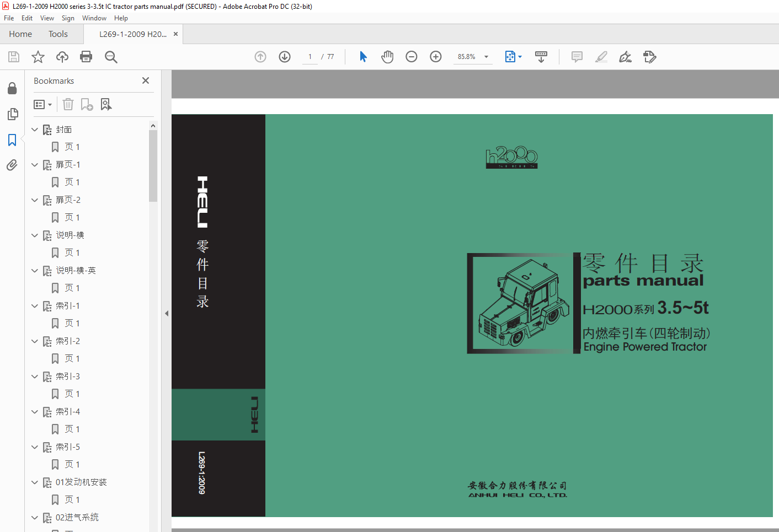Collapse the 封面 bookmark
This screenshot has width=779, height=532.
(x=35, y=130)
